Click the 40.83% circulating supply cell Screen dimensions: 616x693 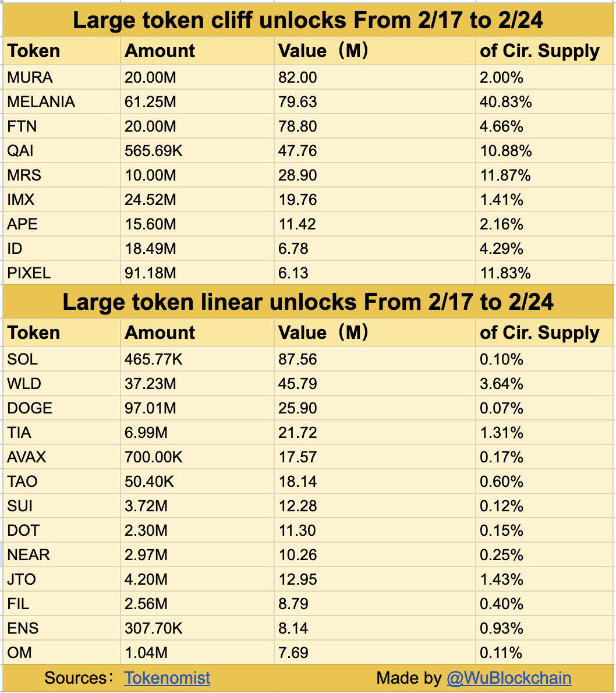(x=505, y=102)
